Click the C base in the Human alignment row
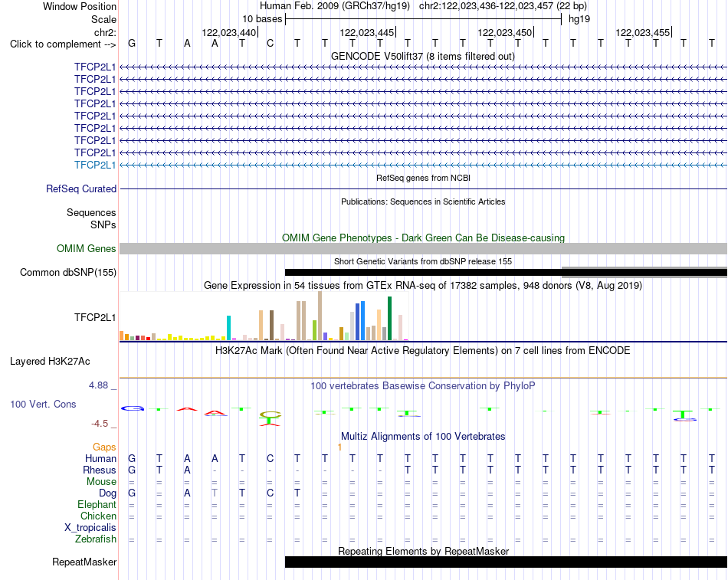728x580 pixels. click(270, 458)
